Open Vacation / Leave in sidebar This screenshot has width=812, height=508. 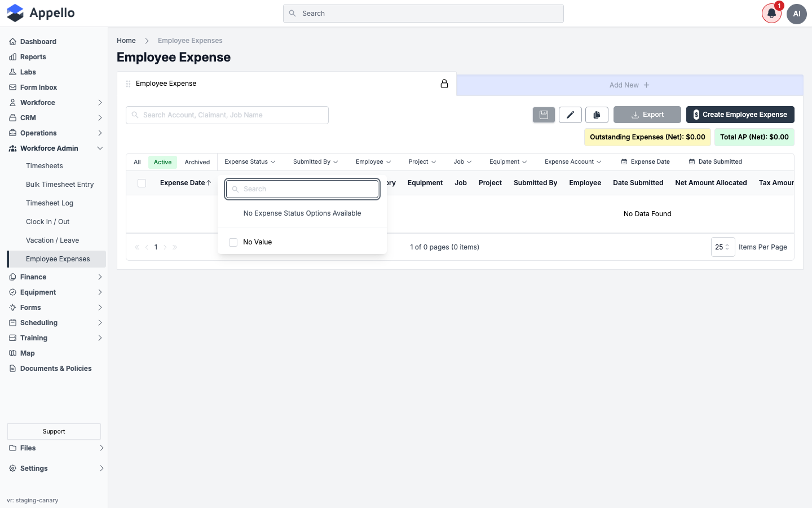(52, 240)
